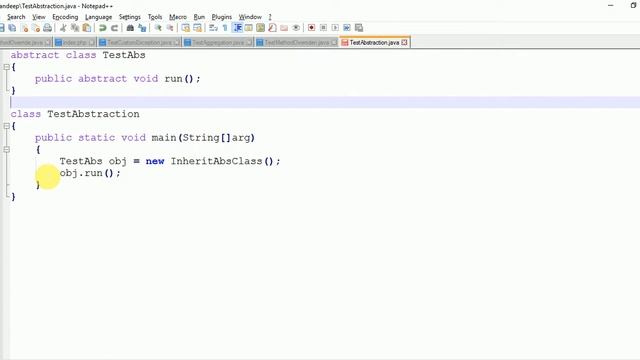Click the Copy toolbar icon

75,28
